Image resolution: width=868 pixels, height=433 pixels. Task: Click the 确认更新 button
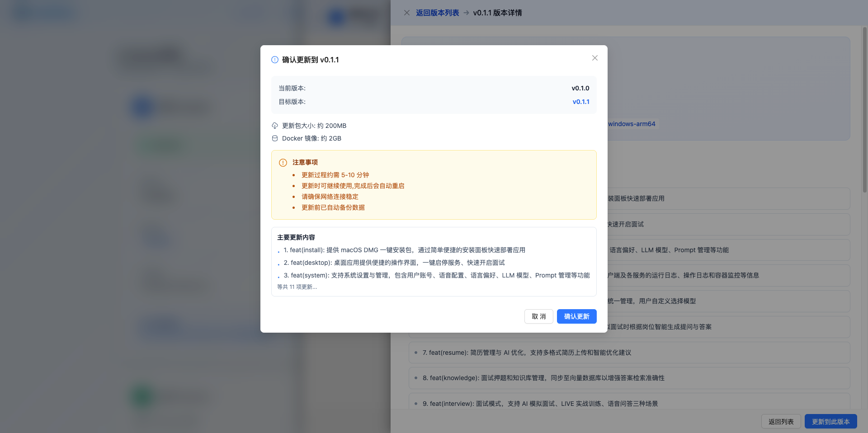576,316
